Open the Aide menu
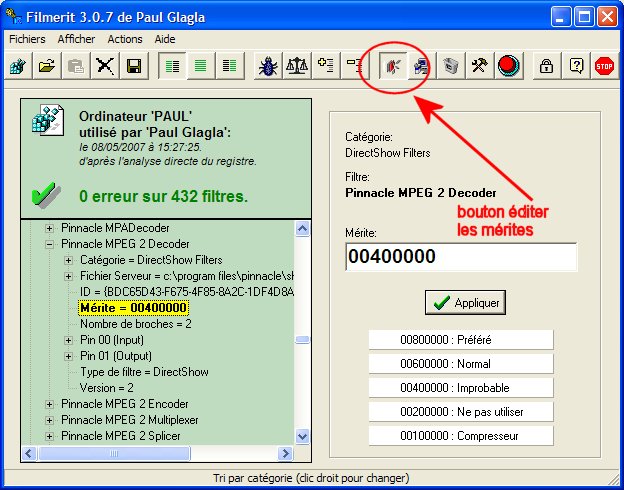Viewport: 624px width, 490px height. [165, 39]
